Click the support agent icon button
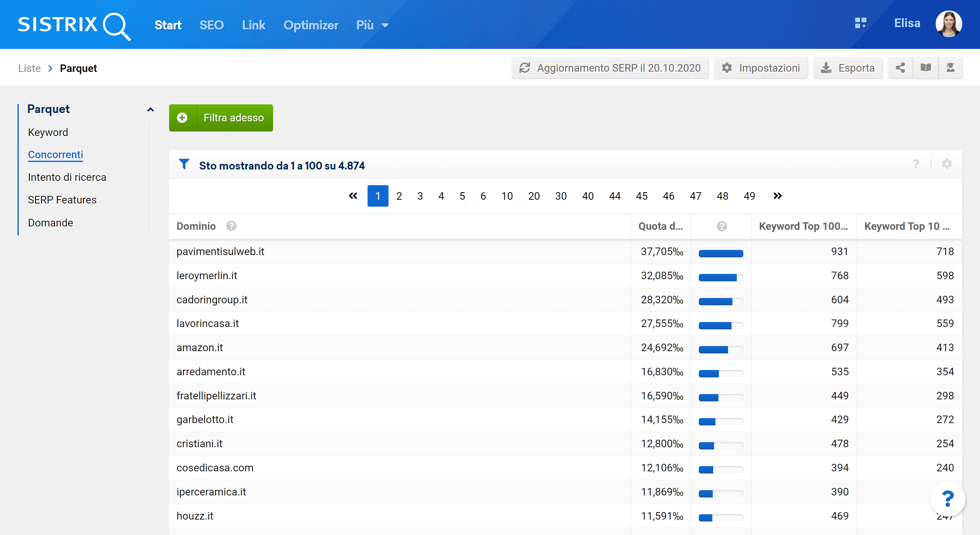Image resolution: width=980 pixels, height=535 pixels. coord(950,68)
